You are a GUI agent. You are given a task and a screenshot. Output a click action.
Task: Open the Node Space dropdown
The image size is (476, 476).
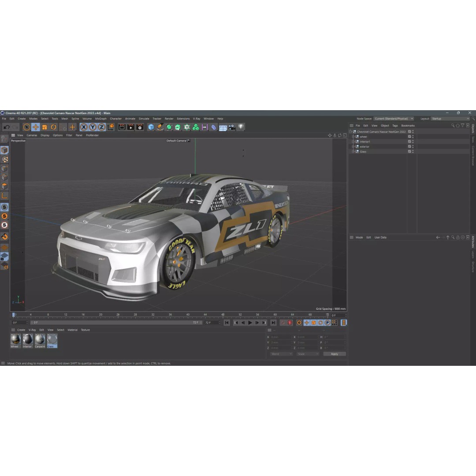coord(394,119)
